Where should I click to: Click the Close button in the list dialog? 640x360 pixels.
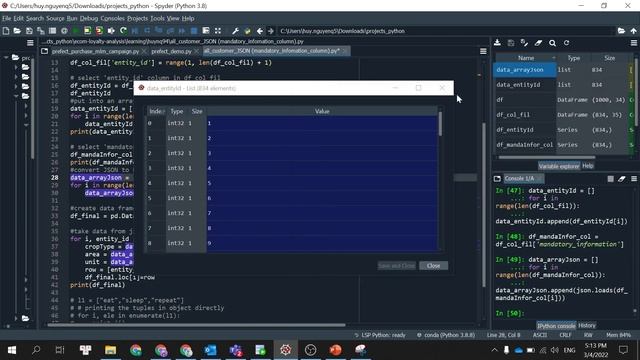433,266
